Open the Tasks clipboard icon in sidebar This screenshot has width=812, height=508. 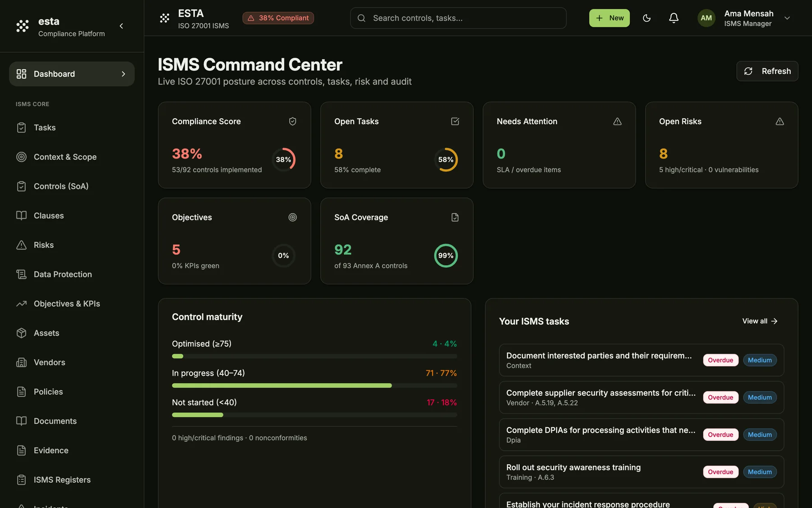point(21,128)
